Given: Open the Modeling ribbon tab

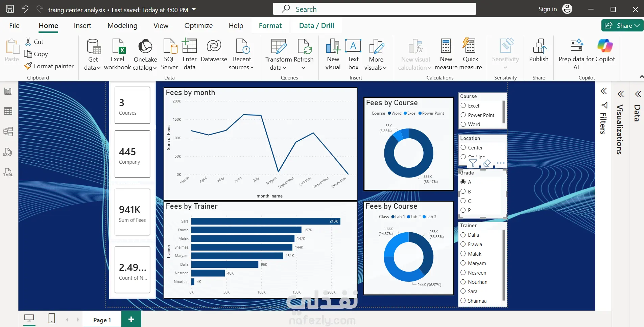Looking at the screenshot, I should coord(122,26).
